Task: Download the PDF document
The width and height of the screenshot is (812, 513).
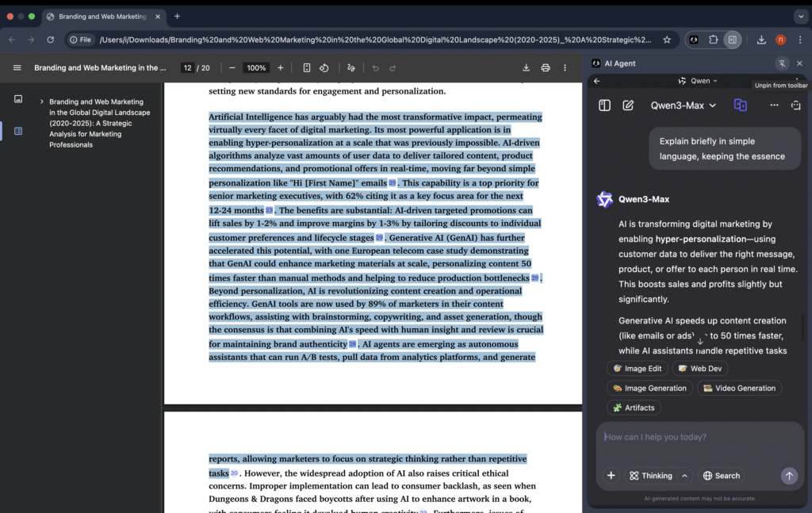Action: pyautogui.click(x=526, y=68)
